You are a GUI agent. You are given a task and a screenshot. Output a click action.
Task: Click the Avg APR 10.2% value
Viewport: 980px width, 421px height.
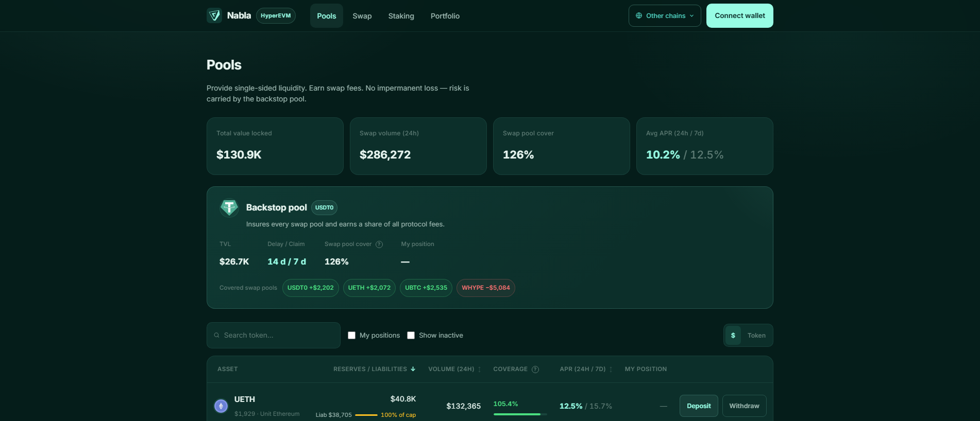click(x=663, y=155)
